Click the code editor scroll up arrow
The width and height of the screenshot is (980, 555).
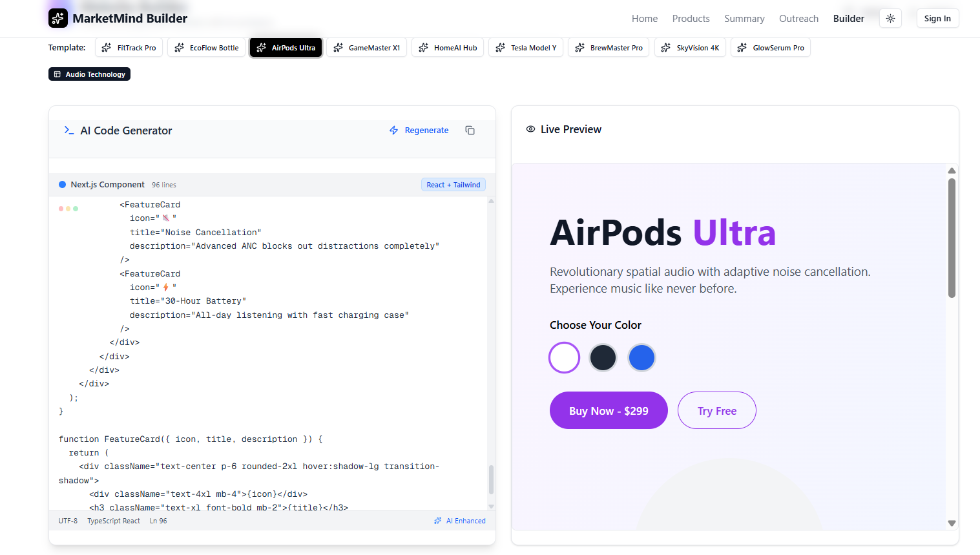[x=491, y=201]
